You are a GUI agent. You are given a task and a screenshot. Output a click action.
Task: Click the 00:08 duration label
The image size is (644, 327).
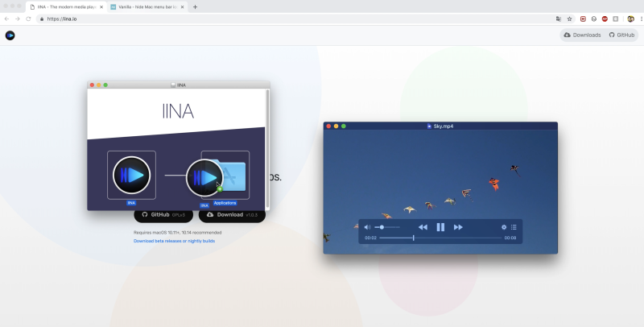coord(510,238)
